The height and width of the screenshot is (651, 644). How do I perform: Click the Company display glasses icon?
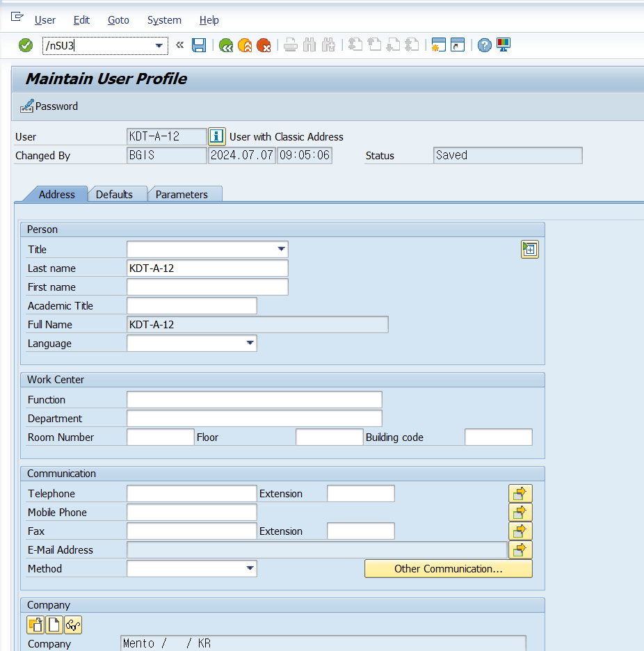(73, 625)
